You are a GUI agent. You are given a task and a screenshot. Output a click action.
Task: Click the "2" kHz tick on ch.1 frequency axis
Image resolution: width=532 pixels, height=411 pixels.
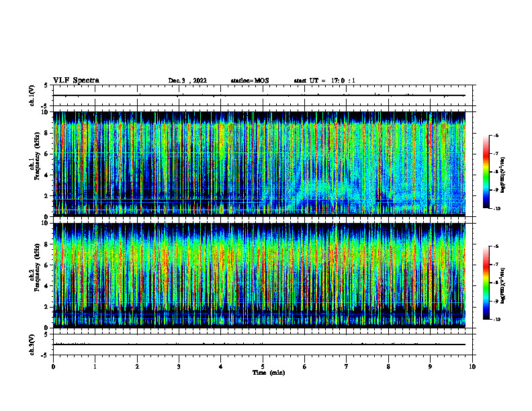[47, 195]
